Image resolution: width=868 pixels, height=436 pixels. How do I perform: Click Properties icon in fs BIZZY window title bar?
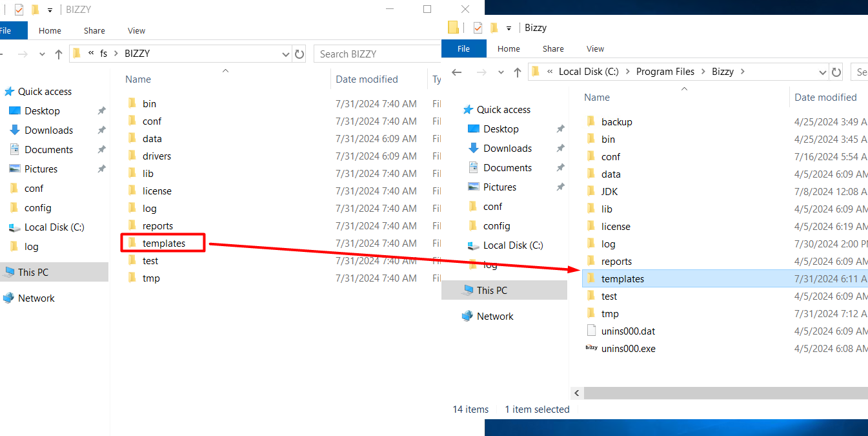[x=19, y=10]
